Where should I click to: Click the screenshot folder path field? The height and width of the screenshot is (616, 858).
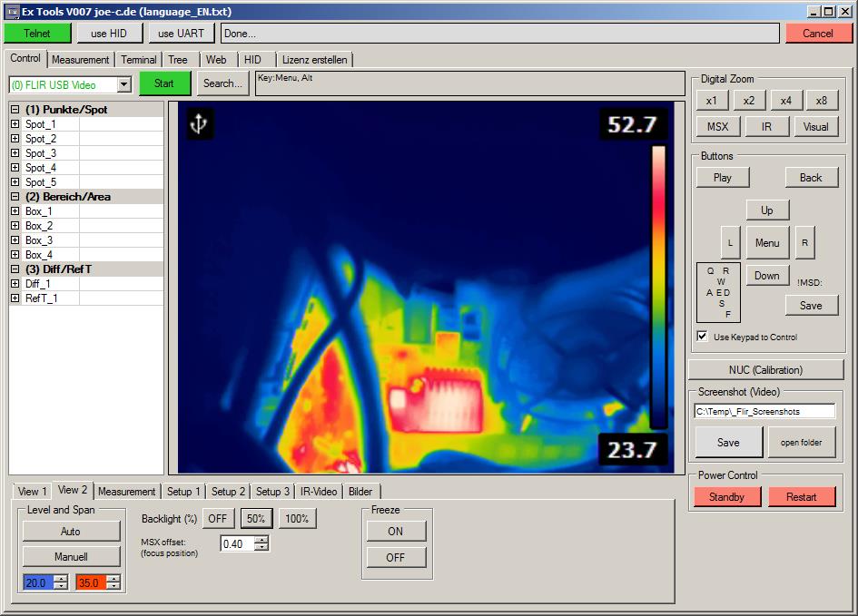pyautogui.click(x=764, y=412)
